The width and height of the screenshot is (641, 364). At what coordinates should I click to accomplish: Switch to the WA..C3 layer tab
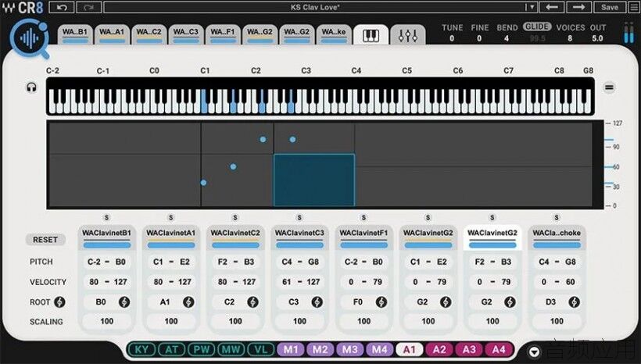tap(185, 34)
